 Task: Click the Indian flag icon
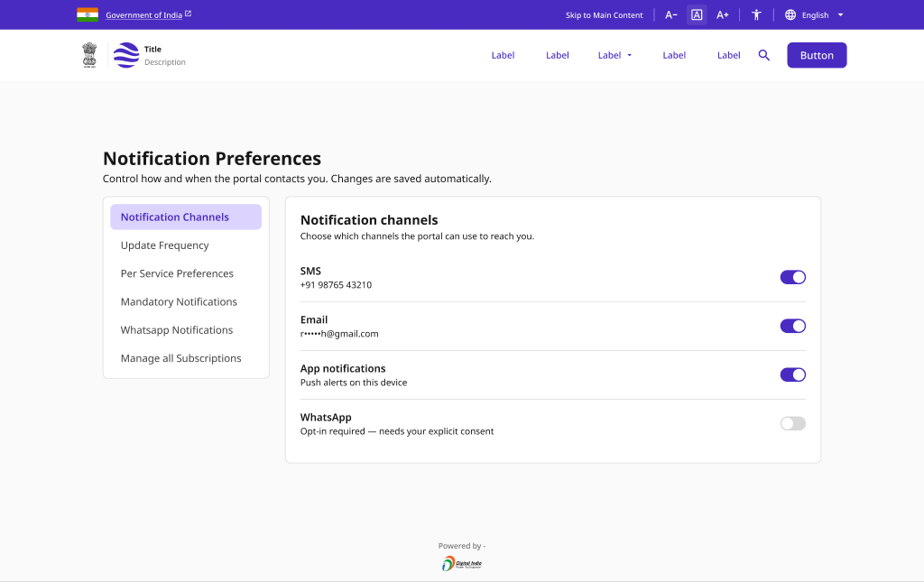[x=88, y=14]
